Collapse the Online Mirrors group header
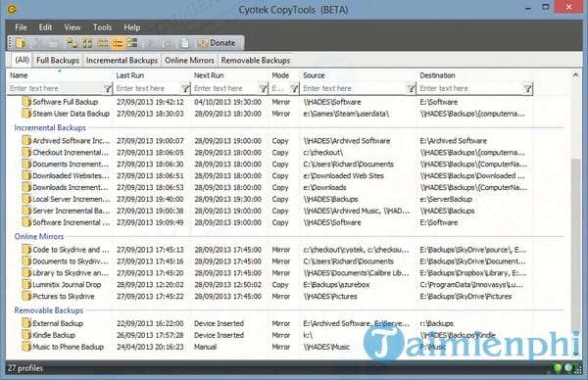Screen dimensions: 588x380 [39, 236]
